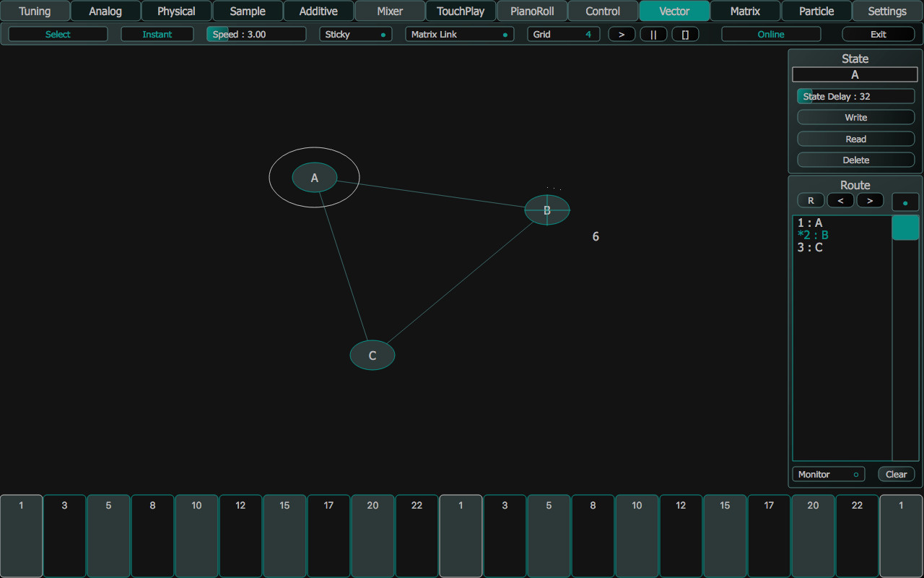Clear the route list
This screenshot has height=578, width=924.
click(x=896, y=474)
